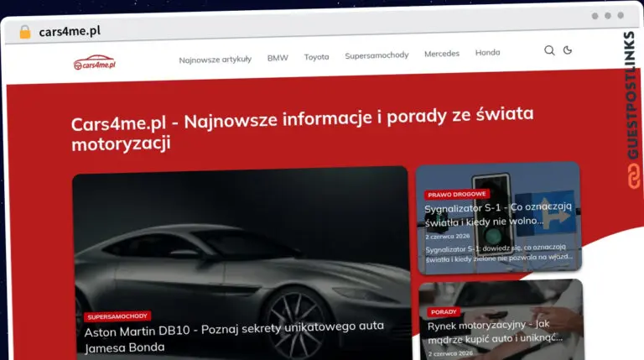Open the Mercedes menu item
Viewport: 644px width, 360px height.
tap(442, 54)
